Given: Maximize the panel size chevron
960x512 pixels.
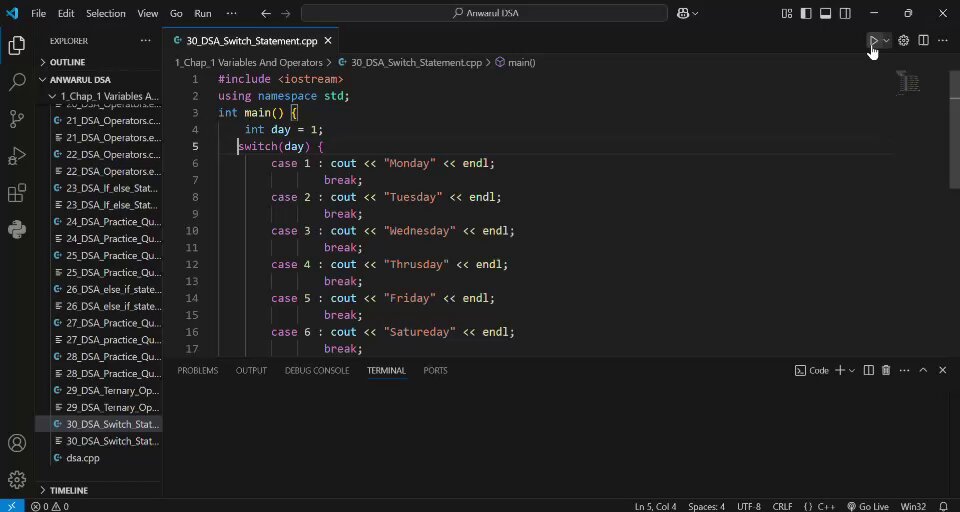Looking at the screenshot, I should 923,370.
